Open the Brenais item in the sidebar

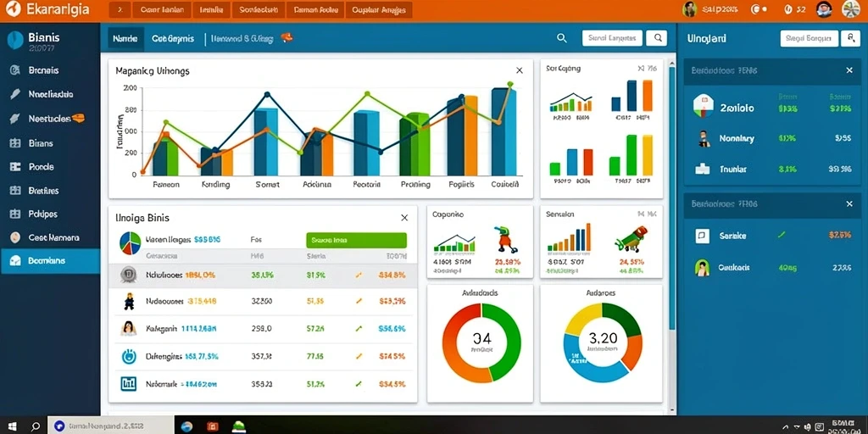point(43,70)
